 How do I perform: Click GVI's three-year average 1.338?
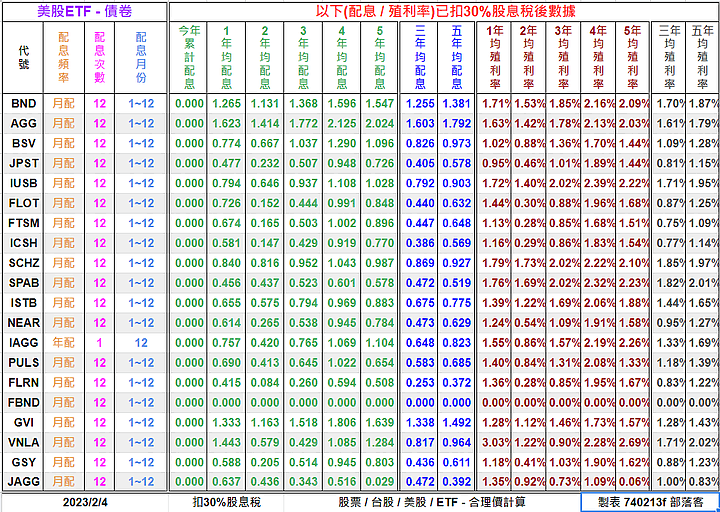coord(420,422)
